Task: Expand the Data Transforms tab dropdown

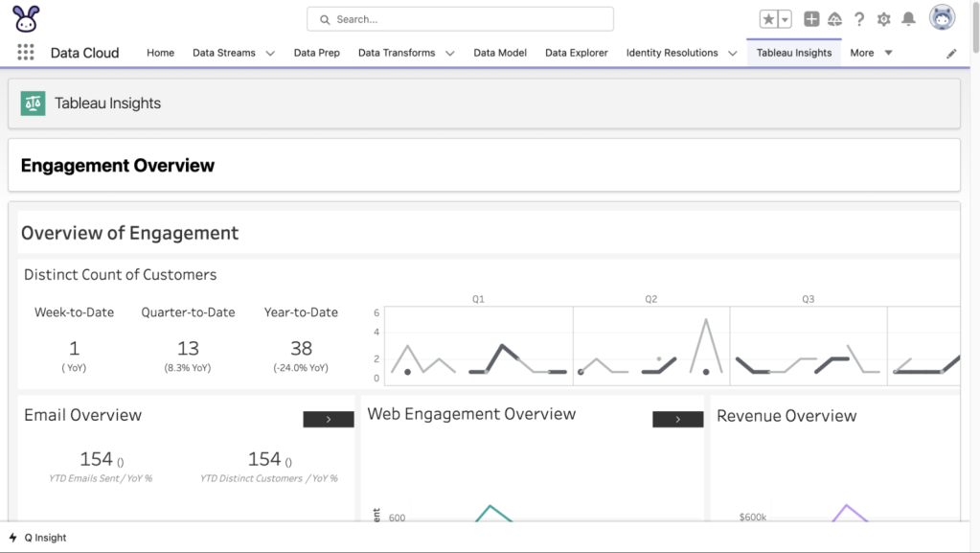Action: click(449, 54)
